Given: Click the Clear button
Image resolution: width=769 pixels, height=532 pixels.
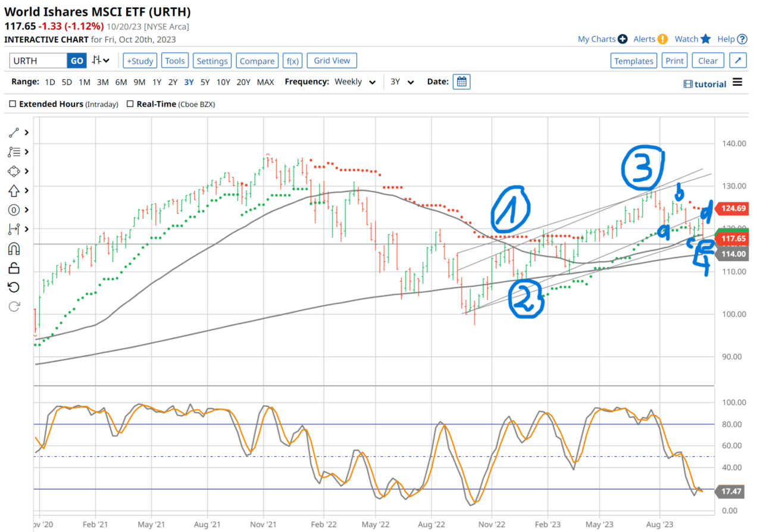Looking at the screenshot, I should click(708, 61).
